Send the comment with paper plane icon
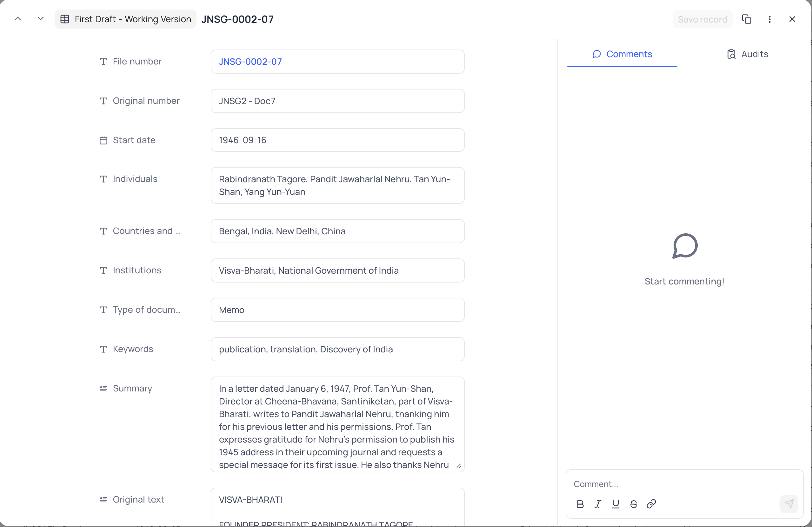 coord(789,504)
